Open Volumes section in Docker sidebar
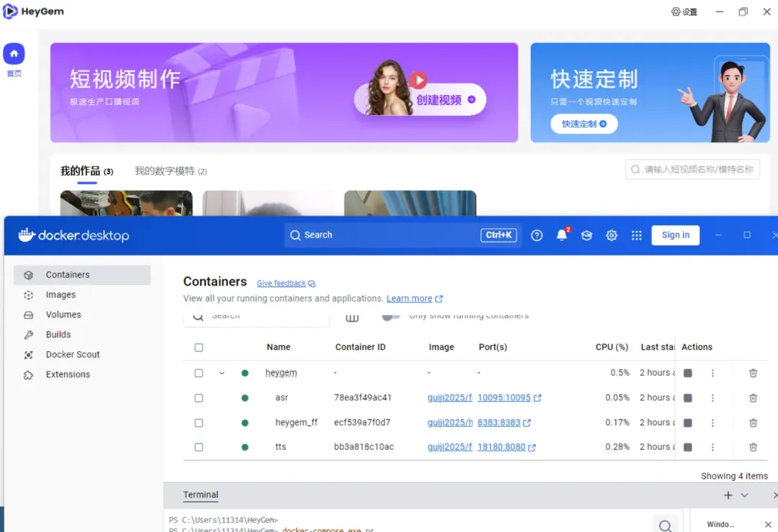 coord(82,315)
